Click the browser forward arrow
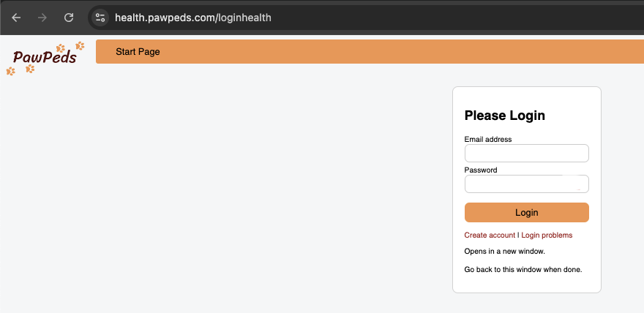Screen dimensions: 644x313 click(42, 18)
